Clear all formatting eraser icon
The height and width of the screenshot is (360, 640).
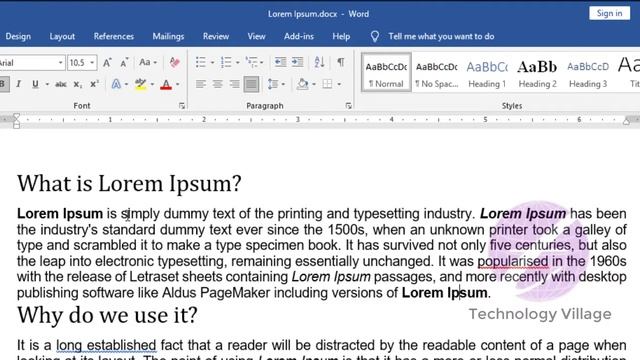tap(175, 62)
